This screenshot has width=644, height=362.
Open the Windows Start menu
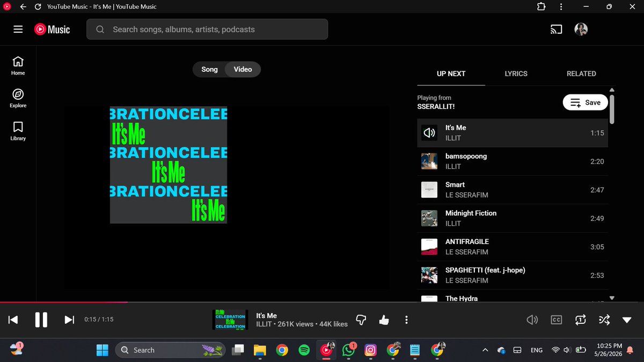(102, 350)
